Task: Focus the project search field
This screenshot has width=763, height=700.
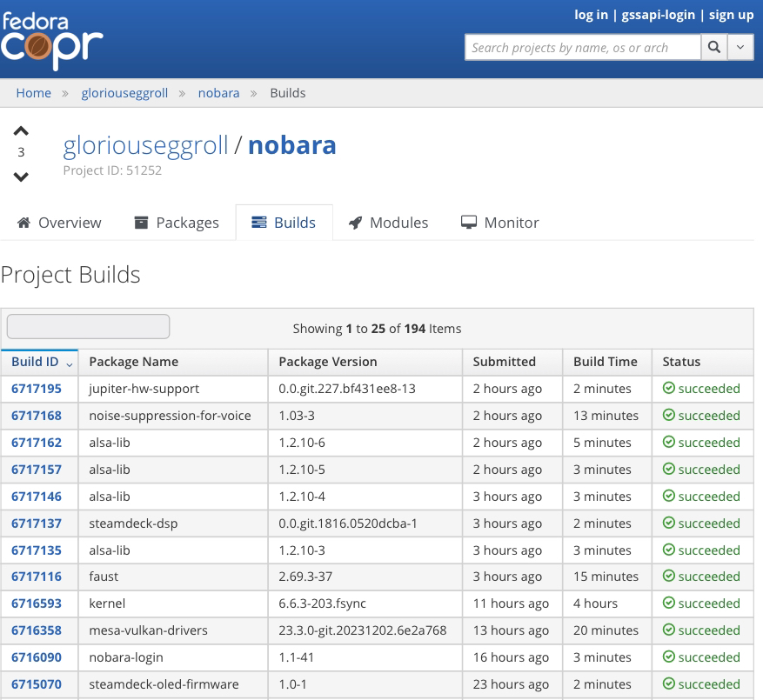Action: coord(582,47)
